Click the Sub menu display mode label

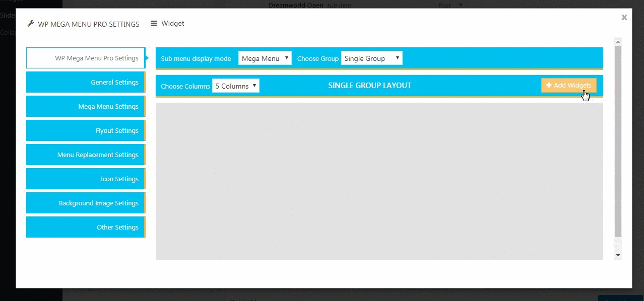196,58
